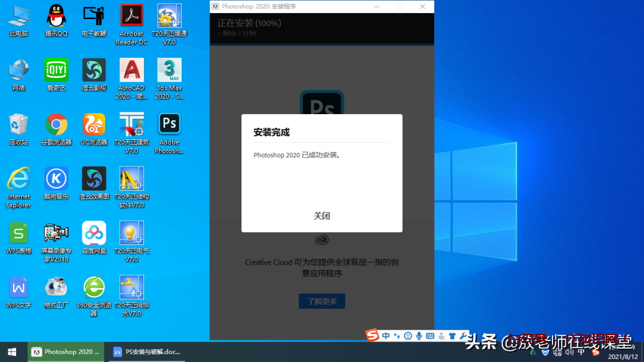This screenshot has height=362, width=644.
Task: Click the 了解更多 button
Action: [x=321, y=301]
